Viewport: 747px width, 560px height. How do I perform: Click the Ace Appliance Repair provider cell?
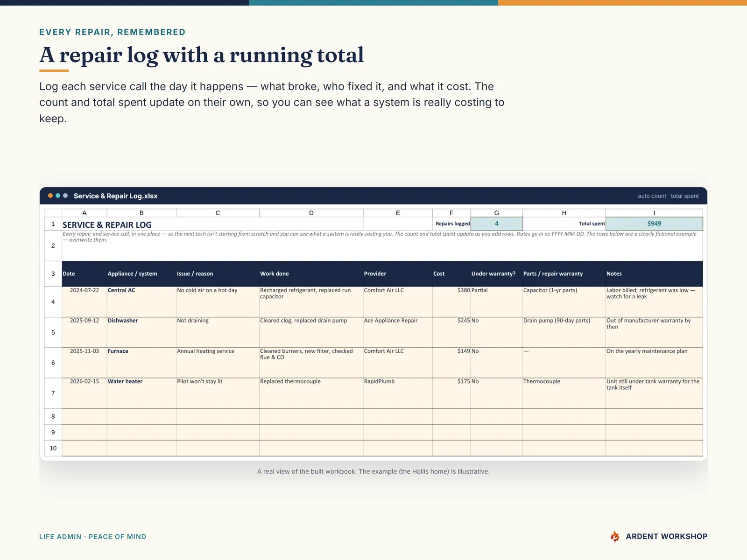(398, 332)
